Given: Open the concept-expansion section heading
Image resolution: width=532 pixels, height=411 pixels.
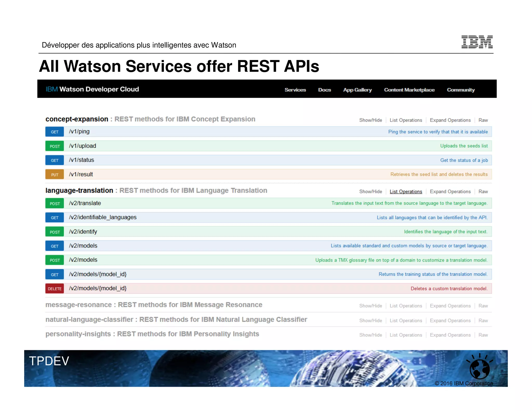Looking at the screenshot, I should [77, 119].
